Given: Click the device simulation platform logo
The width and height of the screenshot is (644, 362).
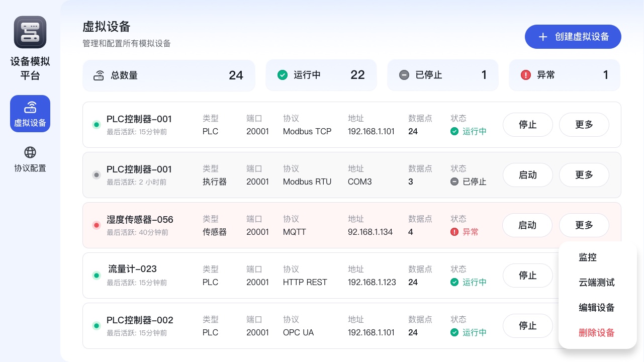Looking at the screenshot, I should click(30, 32).
